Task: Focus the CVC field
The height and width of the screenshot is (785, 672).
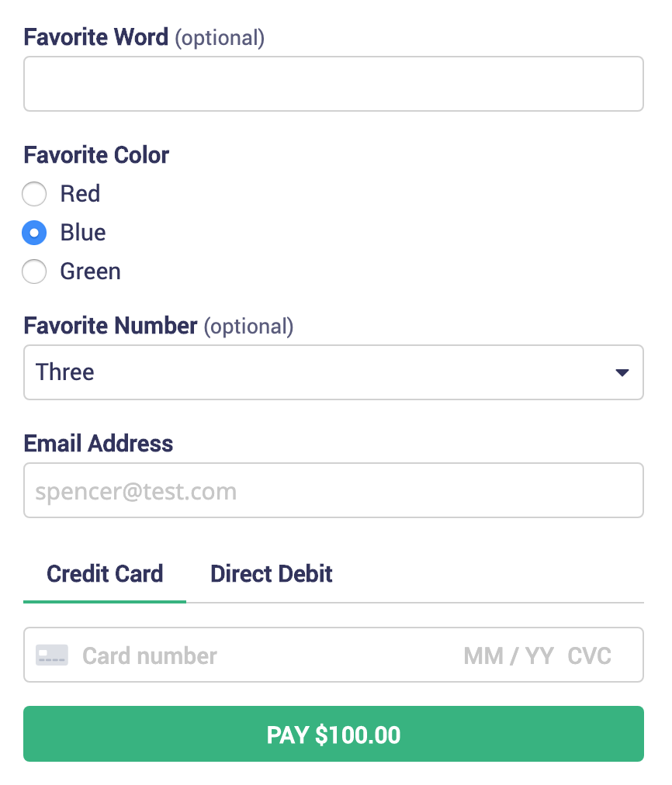Action: click(590, 656)
